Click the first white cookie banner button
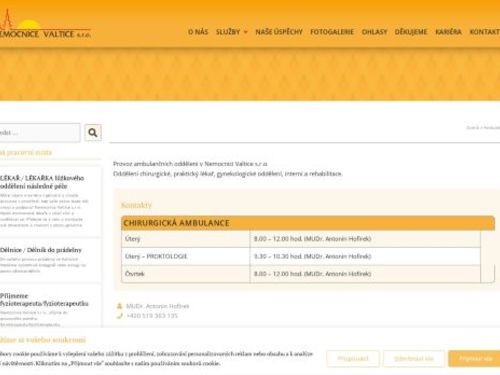This screenshot has width=500, height=375. point(353,359)
